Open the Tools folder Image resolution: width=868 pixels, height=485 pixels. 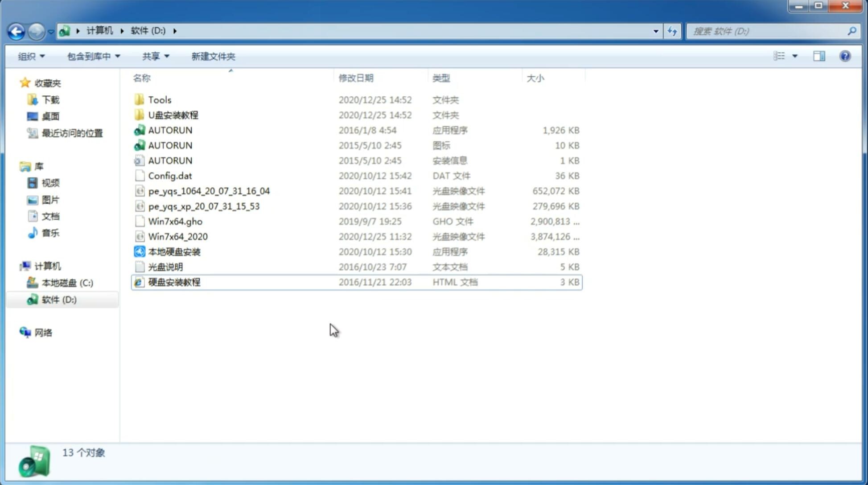click(159, 99)
